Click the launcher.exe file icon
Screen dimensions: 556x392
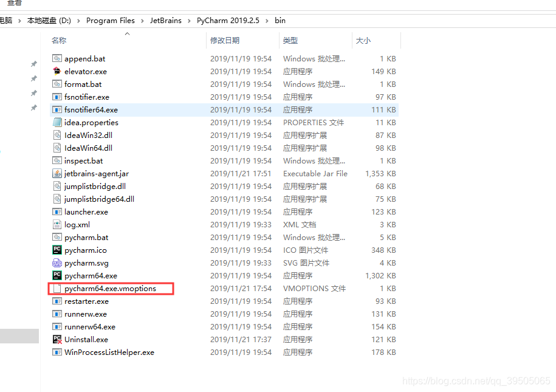point(57,211)
